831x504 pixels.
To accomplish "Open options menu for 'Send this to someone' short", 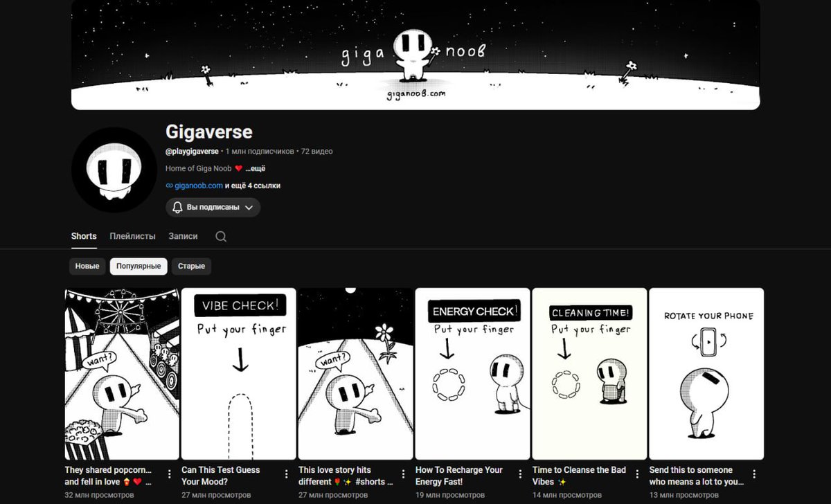I will click(755, 475).
